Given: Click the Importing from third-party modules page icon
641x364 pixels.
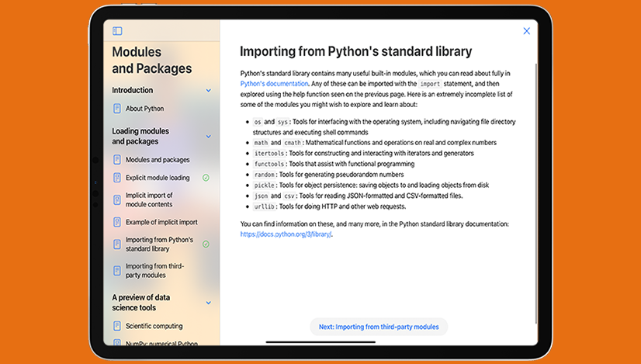Looking at the screenshot, I should coord(116,270).
